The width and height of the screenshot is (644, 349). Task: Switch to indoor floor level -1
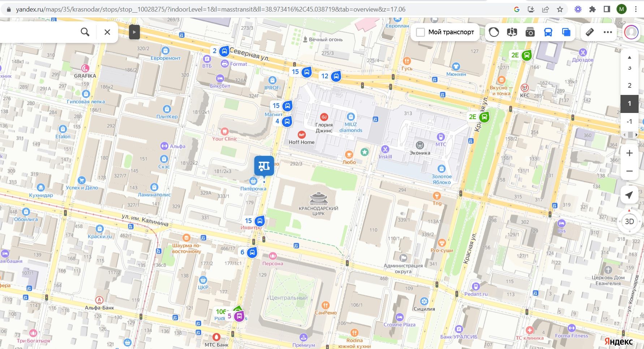pos(629,121)
